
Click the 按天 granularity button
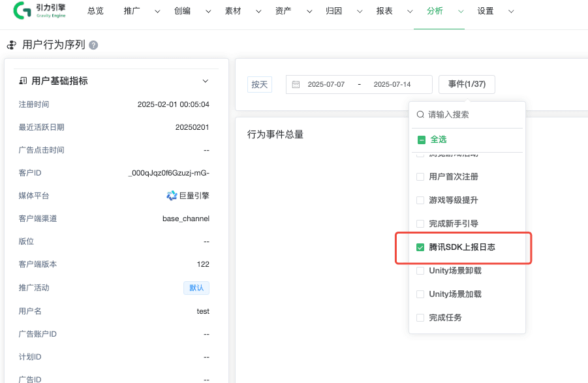pos(260,84)
